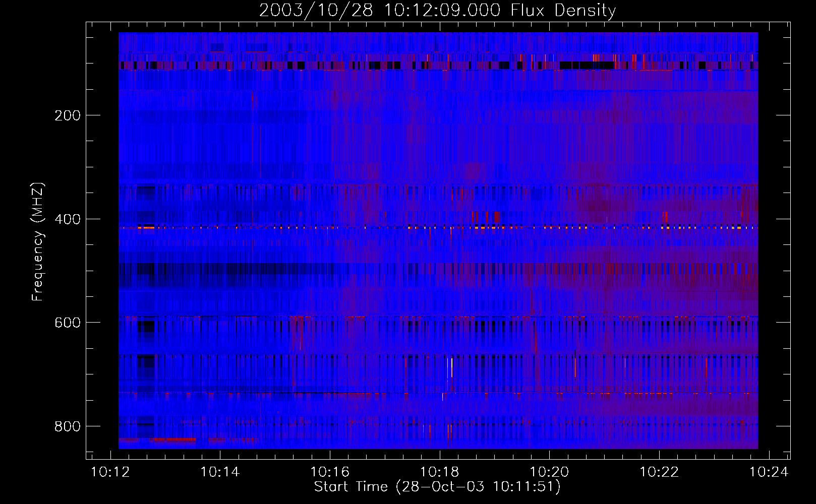Click the 'Start Time (28-Oct-03 10:11:51)' axis label
Viewport: 816px width, 504px height.
pyautogui.click(x=437, y=487)
